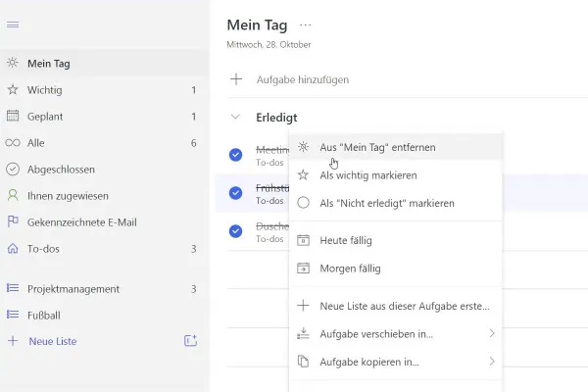This screenshot has width=588, height=392.
Task: Click the copy icon beside Aufgabe kopieren in
Action: point(303,362)
